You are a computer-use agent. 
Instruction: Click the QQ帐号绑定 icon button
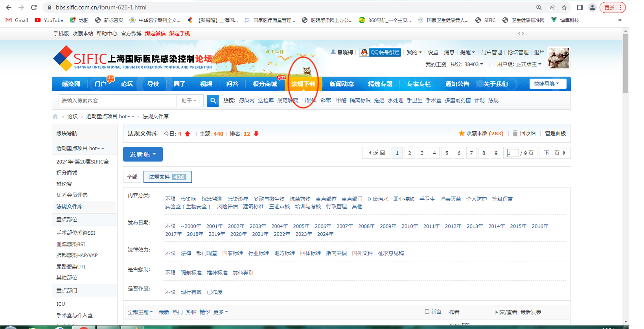click(x=380, y=52)
